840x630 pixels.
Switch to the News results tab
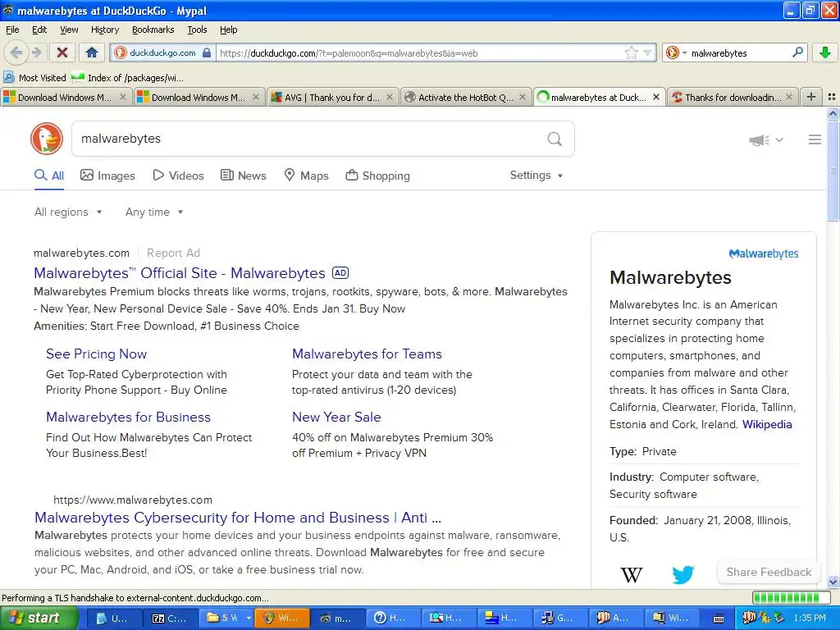click(x=244, y=176)
